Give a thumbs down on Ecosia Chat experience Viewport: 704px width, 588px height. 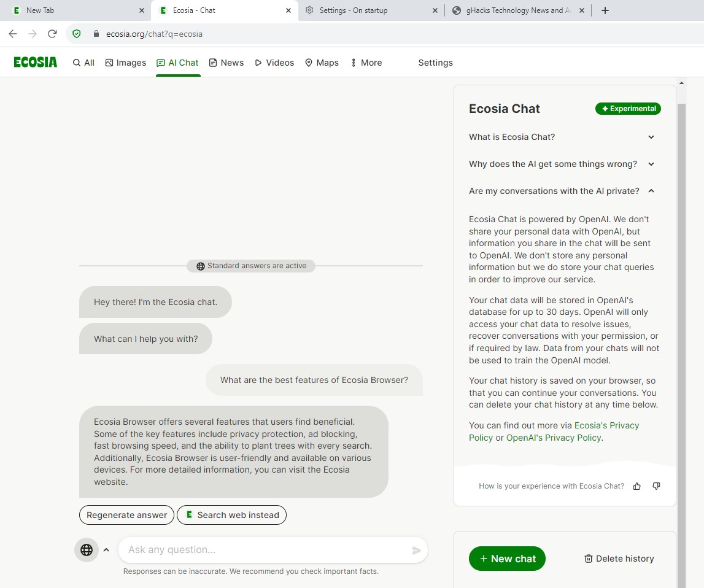(x=656, y=485)
